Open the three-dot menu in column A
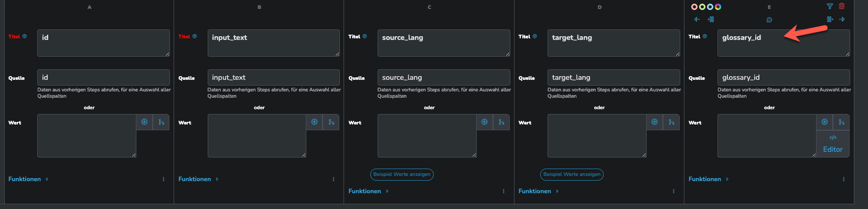The width and height of the screenshot is (868, 209). 164,179
